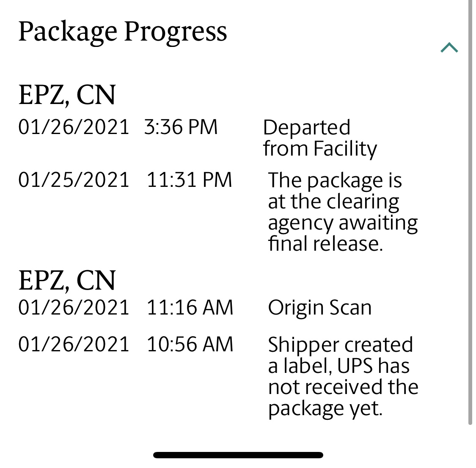The image size is (476, 468).
Task: Click the vertical scrollbar on the right edge
Action: [470, 211]
